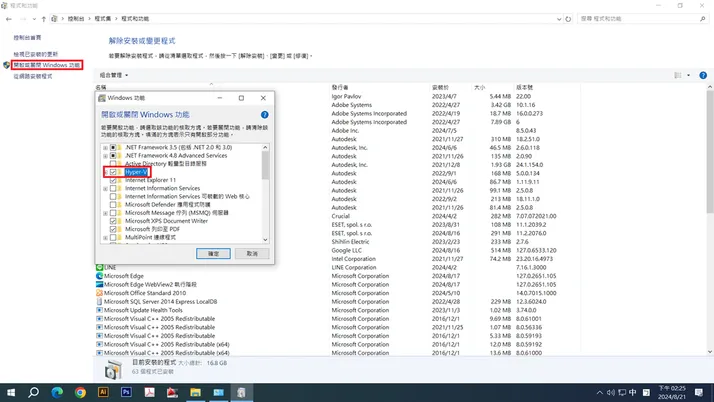Click the Control Panel breadcrumb
Viewport: 714px width, 402px height.
[x=76, y=19]
